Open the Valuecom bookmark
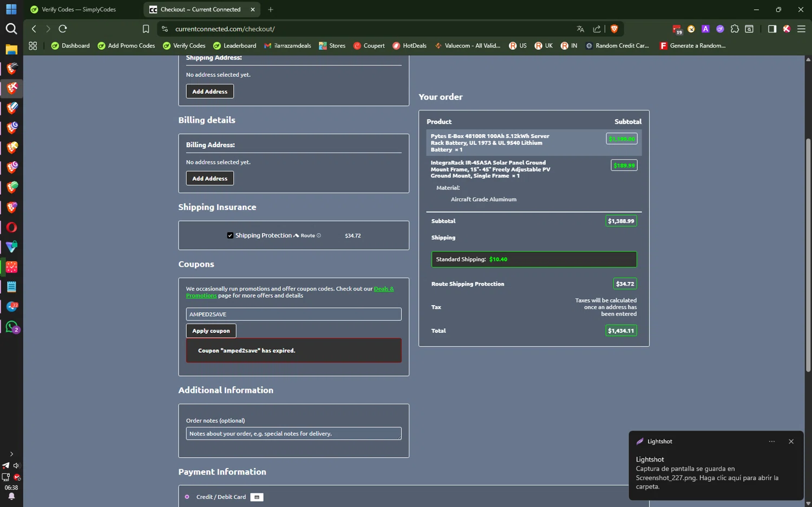Screen dimensions: 812x507 coord(468,45)
